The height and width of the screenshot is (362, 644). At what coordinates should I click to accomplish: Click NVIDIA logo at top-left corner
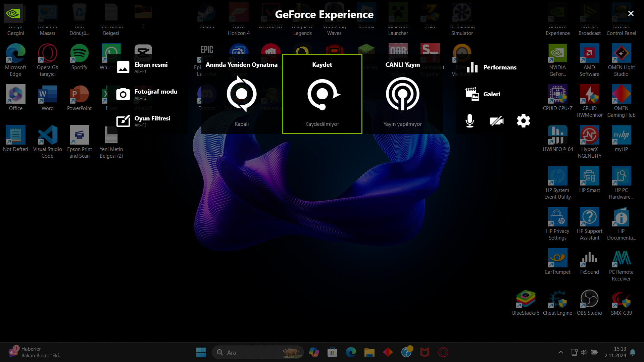13,13
